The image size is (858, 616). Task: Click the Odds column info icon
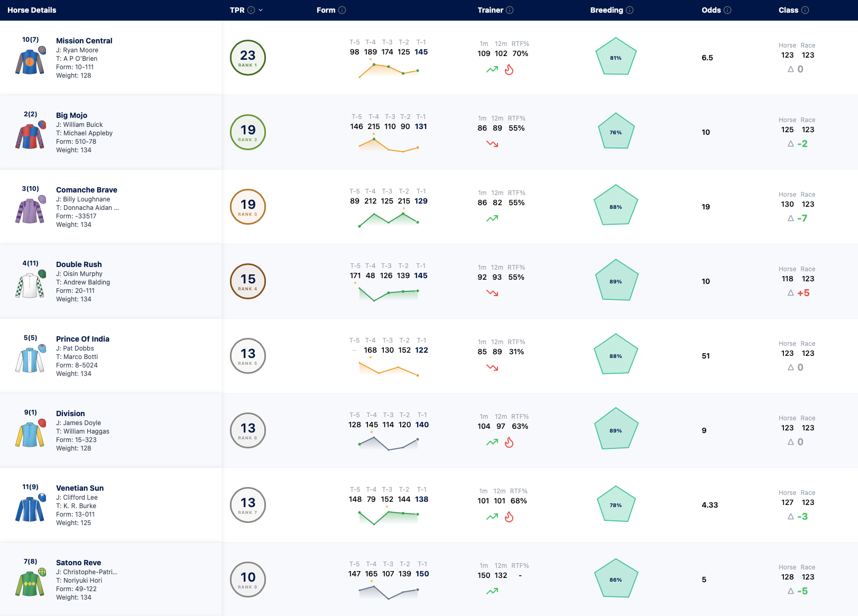[x=727, y=10]
